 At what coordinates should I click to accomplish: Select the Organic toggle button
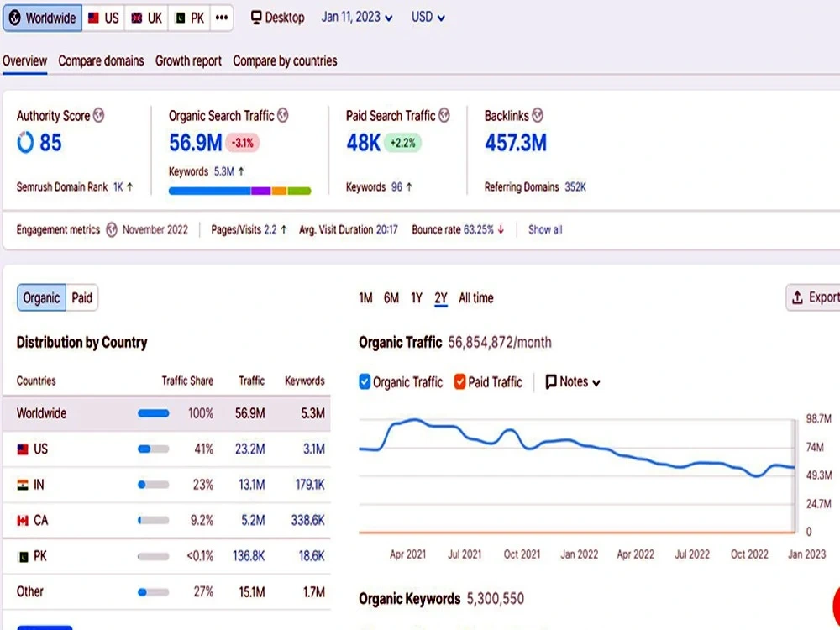[x=41, y=297]
